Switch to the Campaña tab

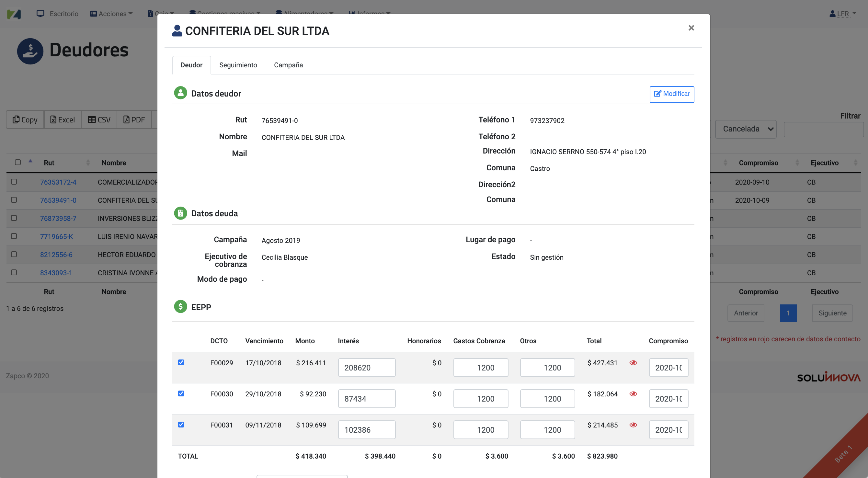click(288, 65)
